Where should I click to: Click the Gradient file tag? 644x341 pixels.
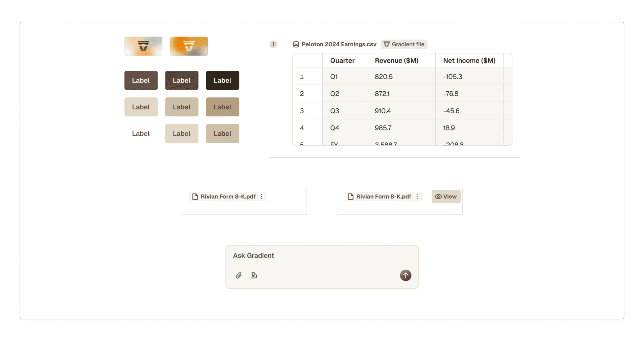(404, 44)
